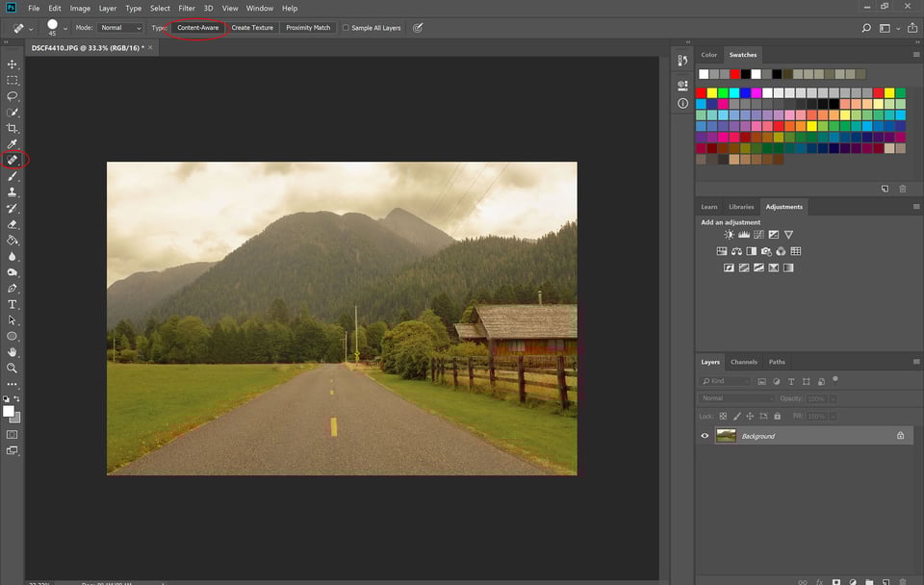This screenshot has width=924, height=585.
Task: Click the Share image icon
Action: click(912, 28)
